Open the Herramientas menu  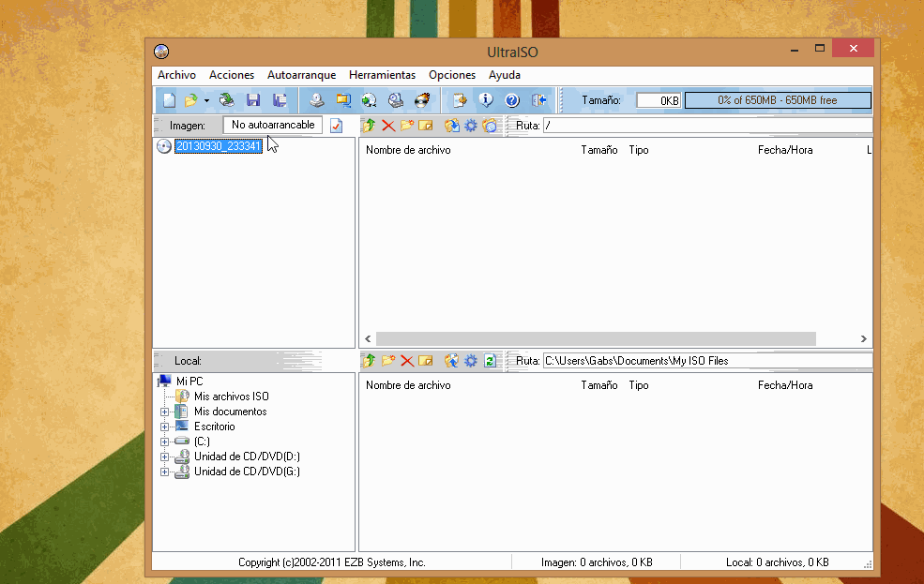click(x=383, y=75)
